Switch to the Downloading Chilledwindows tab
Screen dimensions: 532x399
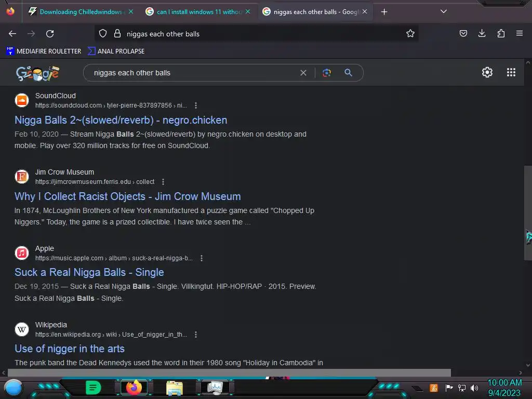(76, 12)
